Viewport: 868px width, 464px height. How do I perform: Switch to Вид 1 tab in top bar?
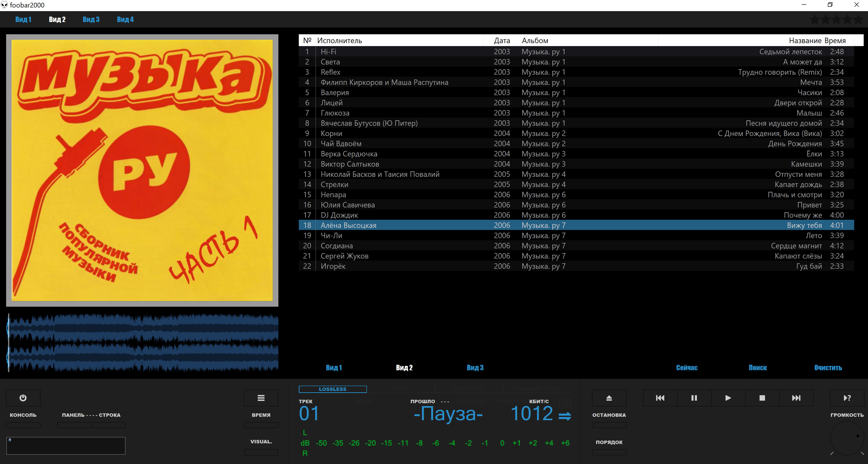(x=23, y=20)
